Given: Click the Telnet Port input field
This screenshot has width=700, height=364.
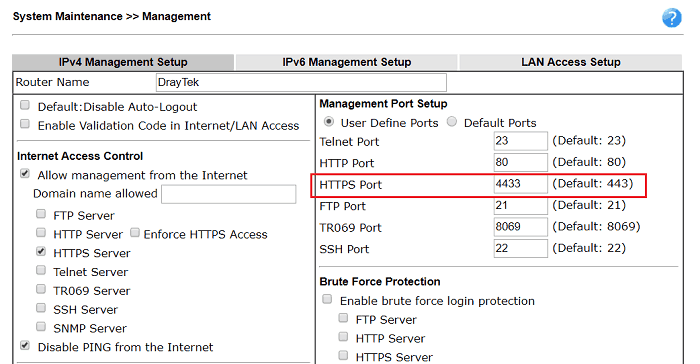Looking at the screenshot, I should click(521, 141).
